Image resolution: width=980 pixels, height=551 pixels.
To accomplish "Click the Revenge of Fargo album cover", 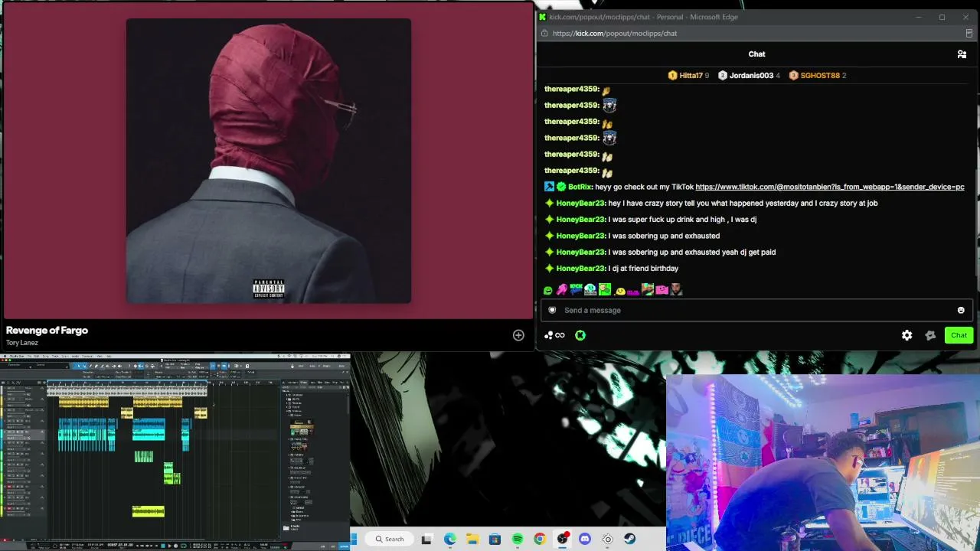I will [269, 161].
